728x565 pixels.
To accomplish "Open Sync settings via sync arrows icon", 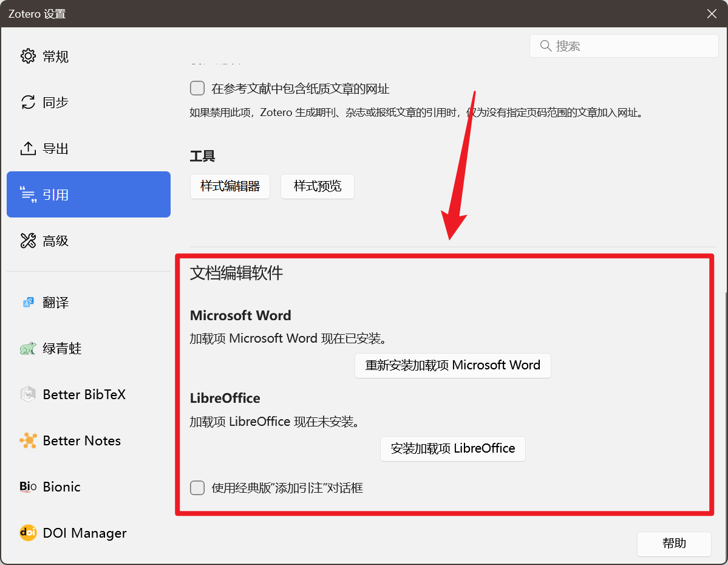I will point(28,102).
